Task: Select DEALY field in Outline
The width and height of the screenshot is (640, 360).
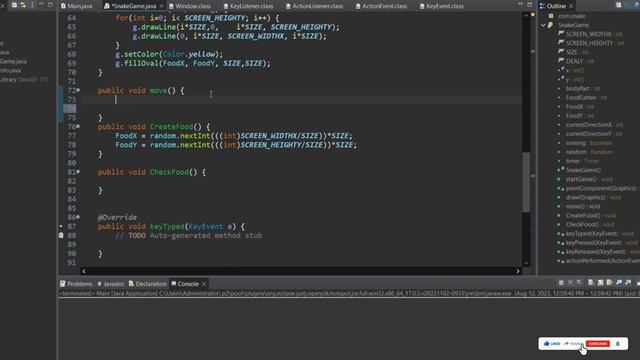Action: (x=574, y=61)
